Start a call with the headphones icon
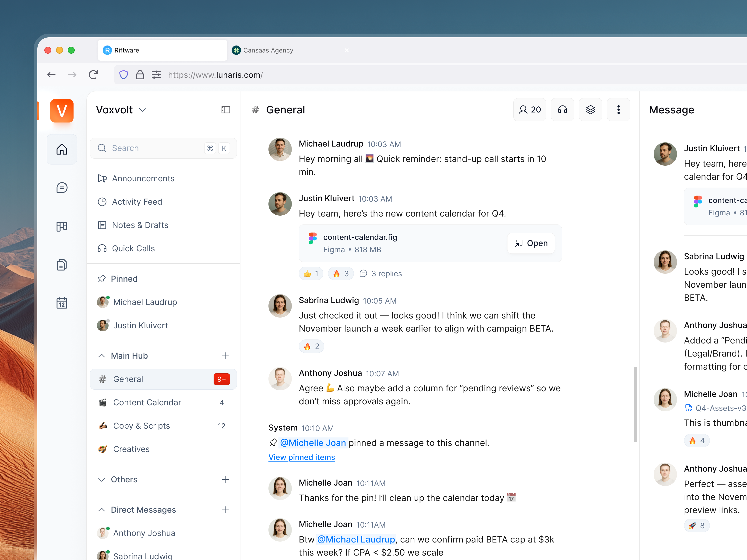This screenshot has width=747, height=560. [x=562, y=109]
